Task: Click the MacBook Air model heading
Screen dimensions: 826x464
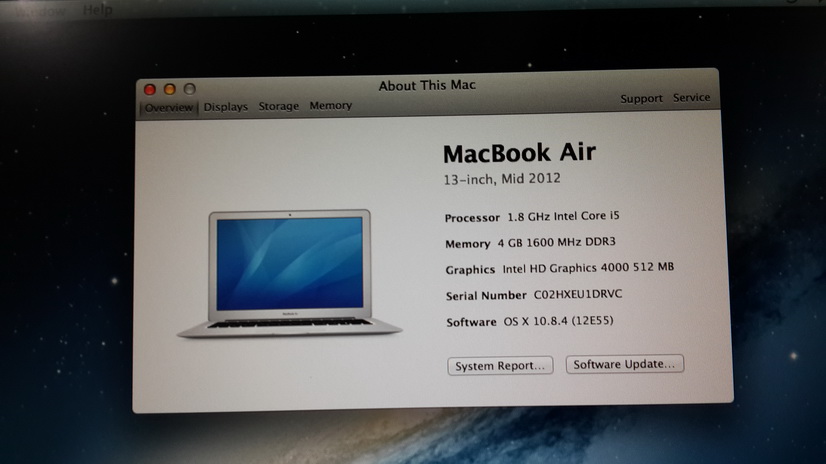Action: (519, 153)
